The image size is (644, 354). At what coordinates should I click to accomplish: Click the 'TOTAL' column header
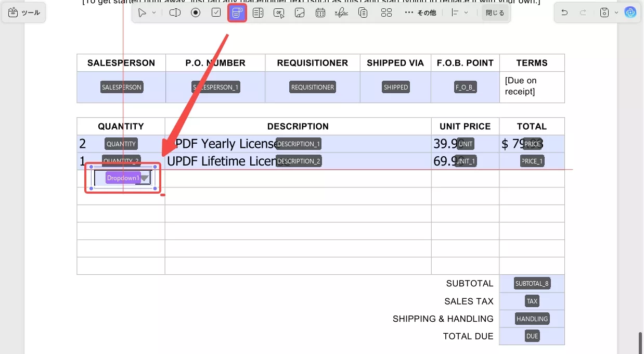pos(532,127)
